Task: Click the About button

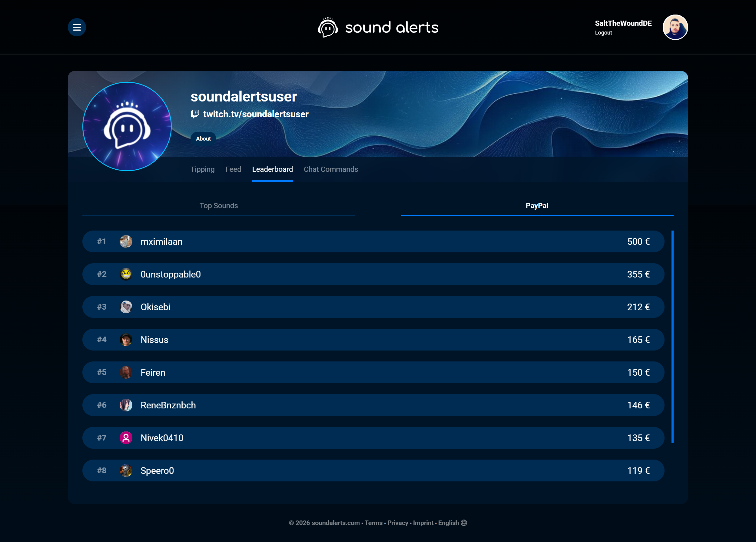Action: pyautogui.click(x=203, y=139)
